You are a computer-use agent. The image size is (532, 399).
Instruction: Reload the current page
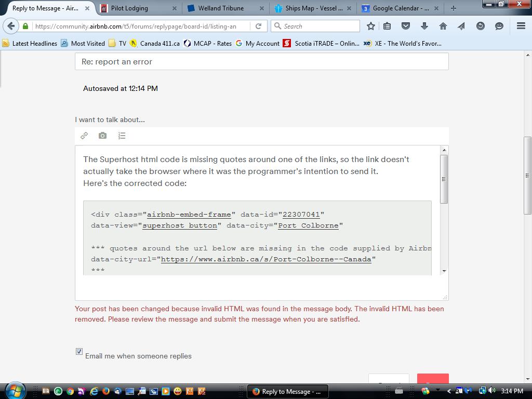coord(258,25)
